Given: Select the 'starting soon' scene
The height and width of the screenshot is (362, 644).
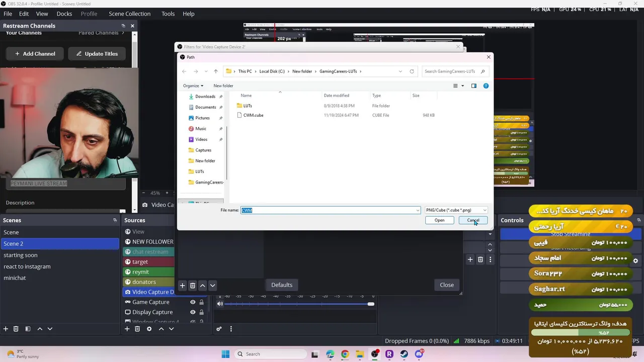Looking at the screenshot, I should (x=60, y=255).
